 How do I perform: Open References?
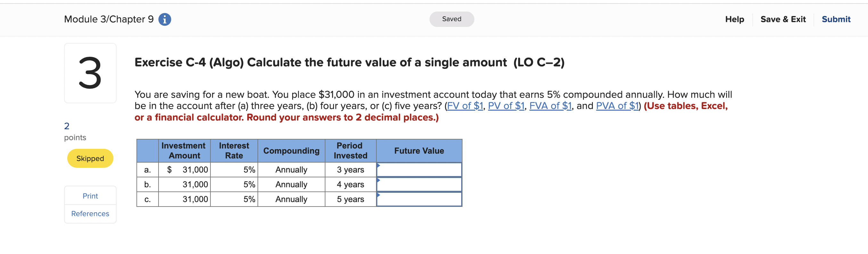pyautogui.click(x=90, y=214)
